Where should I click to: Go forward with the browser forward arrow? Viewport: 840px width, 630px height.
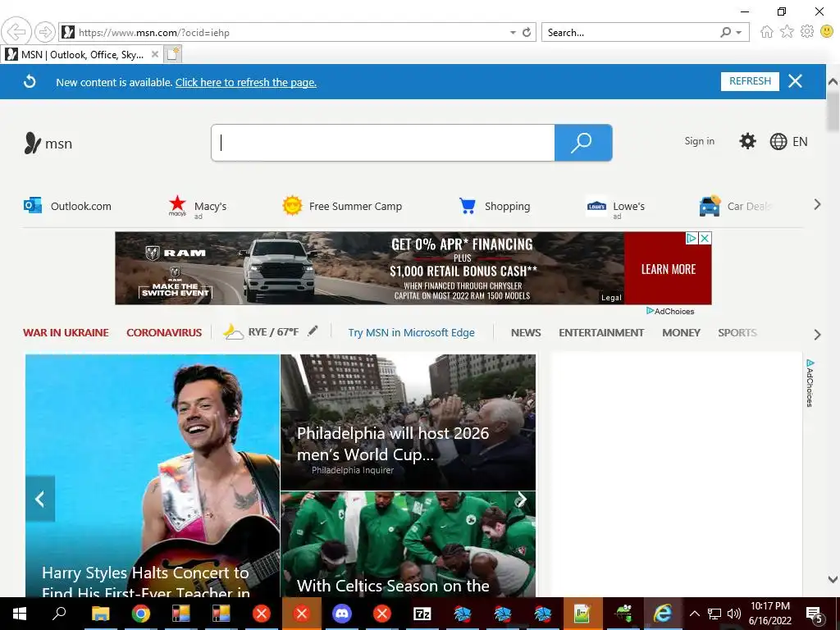[45, 32]
